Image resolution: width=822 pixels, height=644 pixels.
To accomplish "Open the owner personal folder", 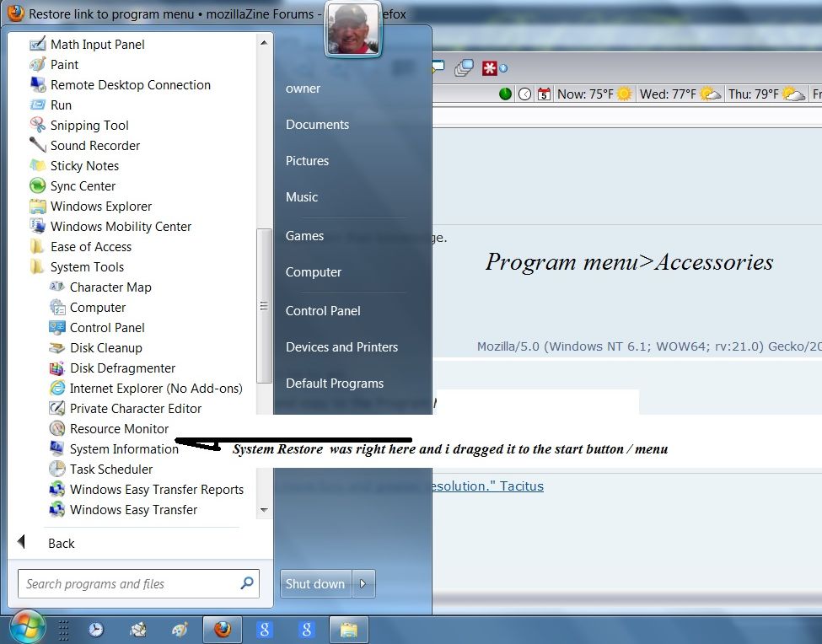I will 303,89.
